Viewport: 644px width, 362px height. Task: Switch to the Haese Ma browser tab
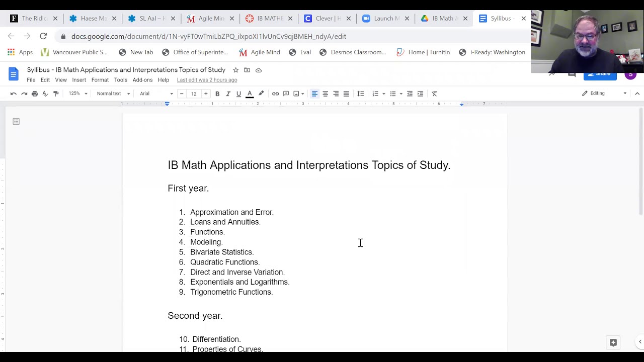point(94,19)
